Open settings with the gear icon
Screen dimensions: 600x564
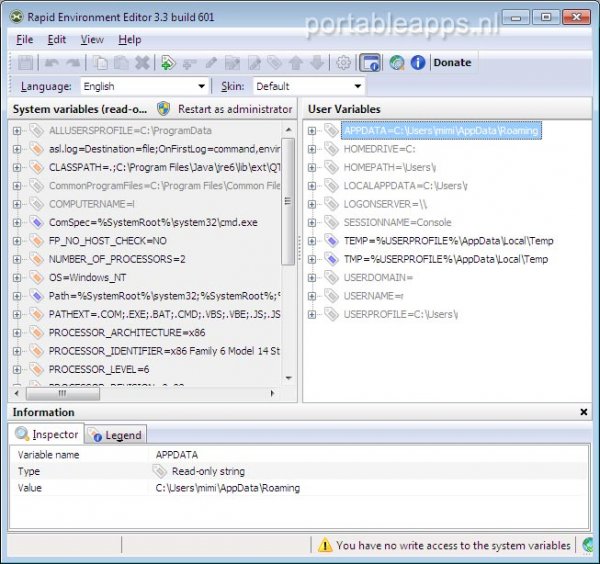(x=343, y=63)
